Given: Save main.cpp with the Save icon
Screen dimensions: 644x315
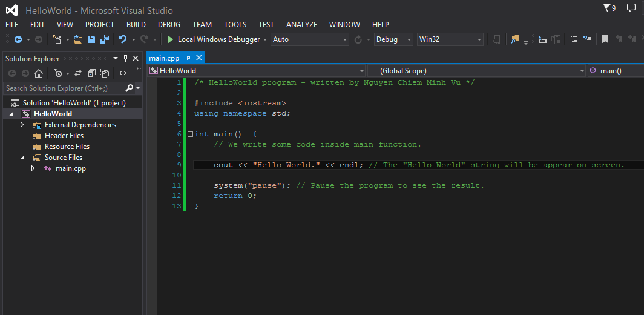Looking at the screenshot, I should 91,39.
